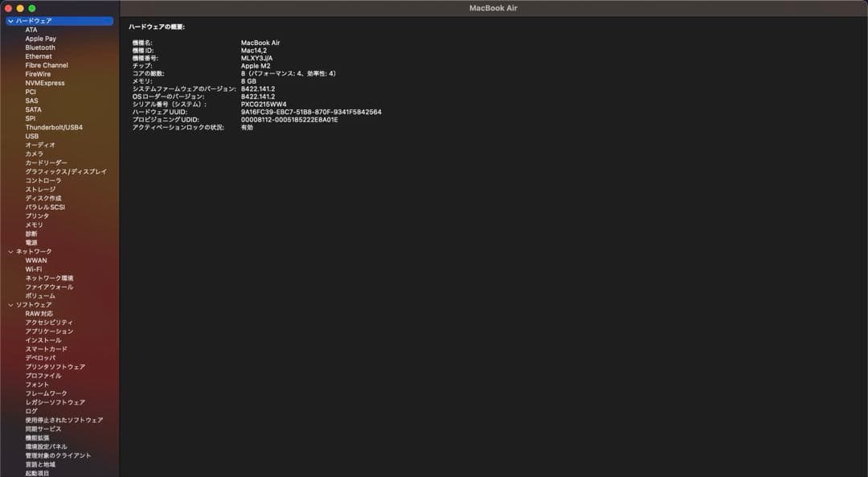Screen dimensions: 868x477
Task: Collapse the ネットワーク section chevron
Action: (x=10, y=252)
